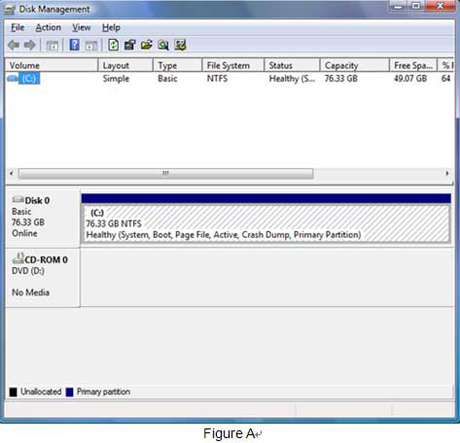Open the View menu
Screen dimensions: 460x443
(82, 27)
